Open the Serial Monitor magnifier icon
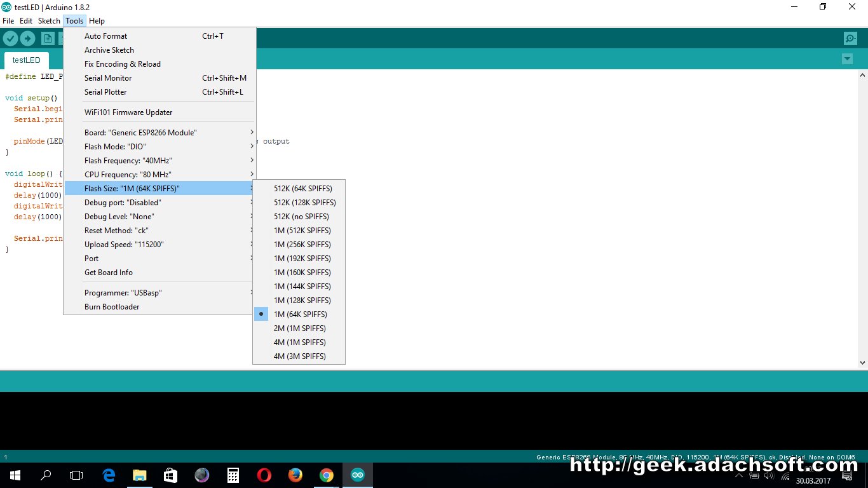 pos(850,39)
